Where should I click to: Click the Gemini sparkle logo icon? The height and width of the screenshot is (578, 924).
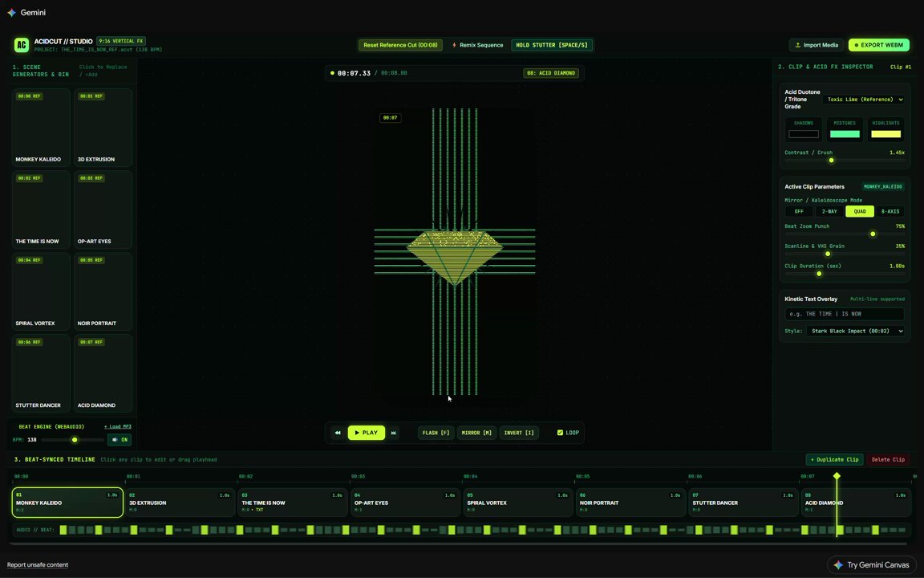(12, 12)
